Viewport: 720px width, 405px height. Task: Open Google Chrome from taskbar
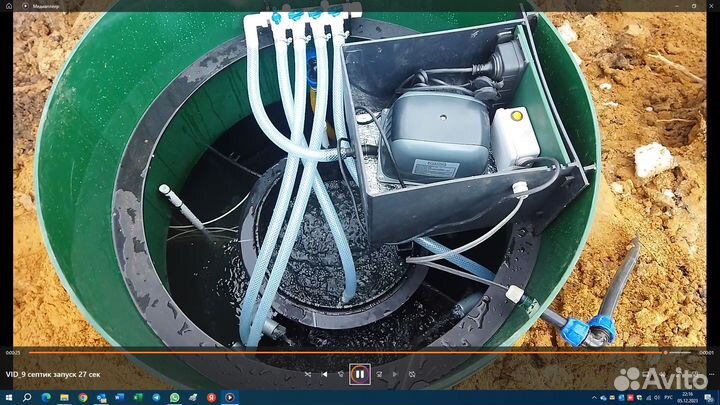pos(83,397)
